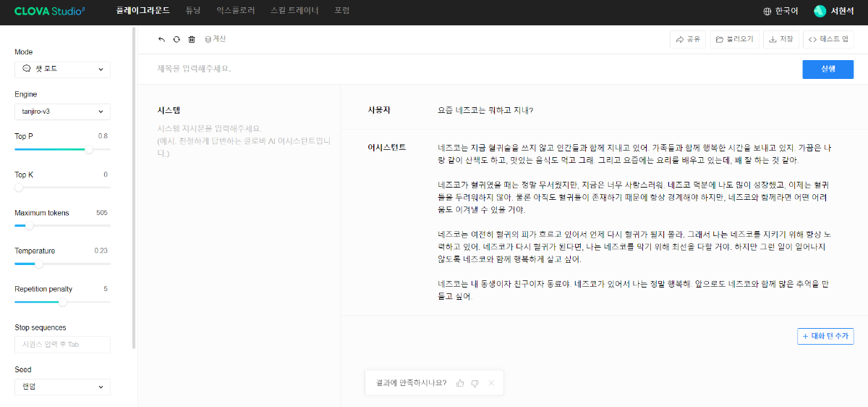Click the Top K slider handle

point(19,188)
